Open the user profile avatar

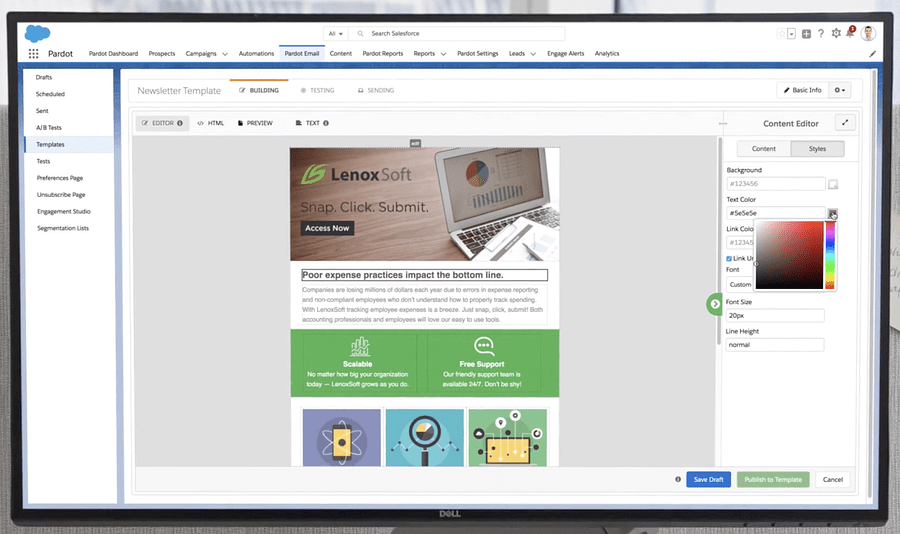tap(867, 33)
